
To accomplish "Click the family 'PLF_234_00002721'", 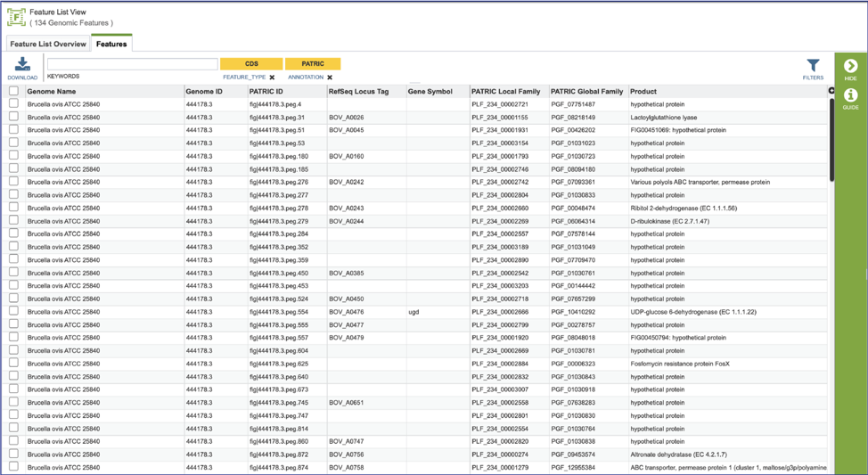I will pyautogui.click(x=500, y=104).
